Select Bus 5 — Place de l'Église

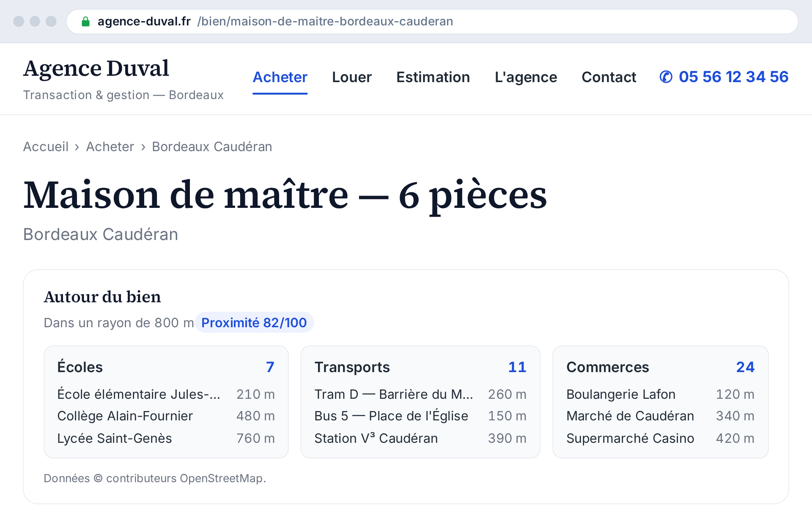(420, 416)
